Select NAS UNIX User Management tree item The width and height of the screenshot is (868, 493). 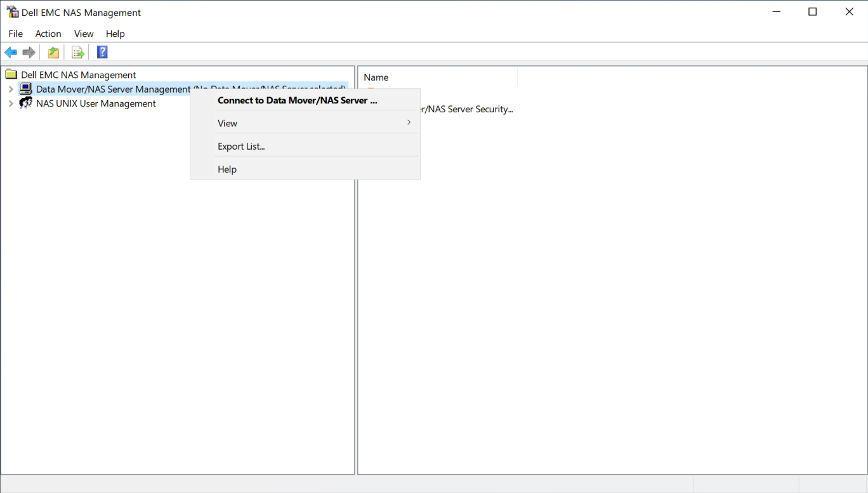tap(96, 103)
